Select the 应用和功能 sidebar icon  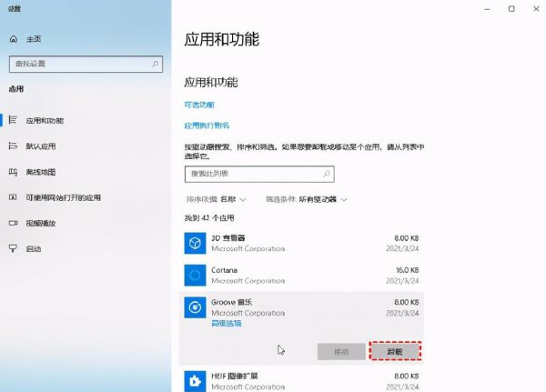13,121
